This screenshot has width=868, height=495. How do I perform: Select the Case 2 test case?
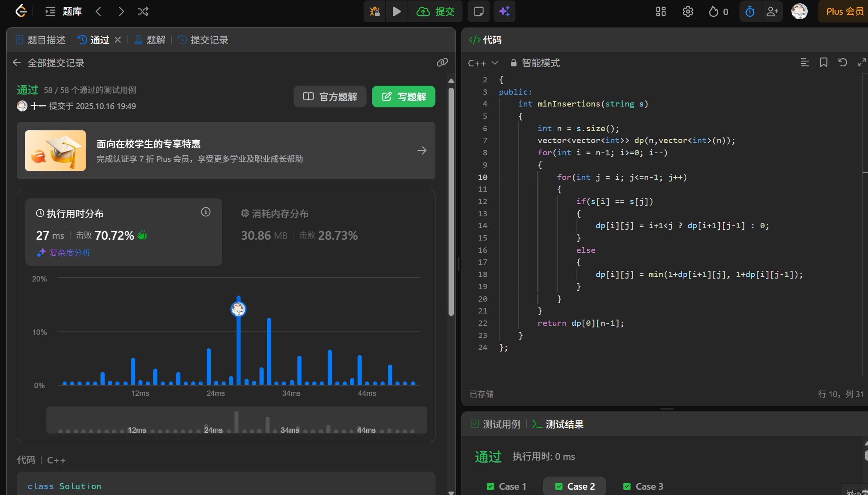pos(575,486)
